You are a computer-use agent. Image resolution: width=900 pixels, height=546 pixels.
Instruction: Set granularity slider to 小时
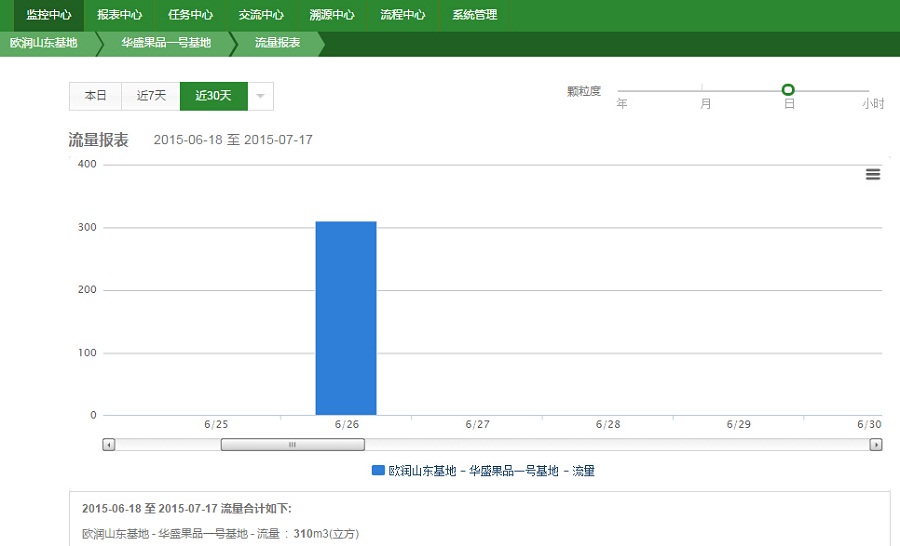point(868,91)
